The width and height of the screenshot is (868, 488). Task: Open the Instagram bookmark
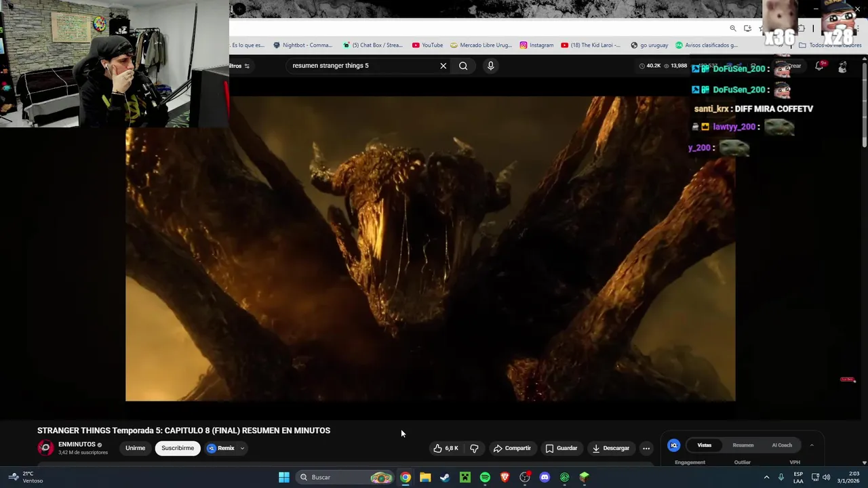[x=536, y=45]
